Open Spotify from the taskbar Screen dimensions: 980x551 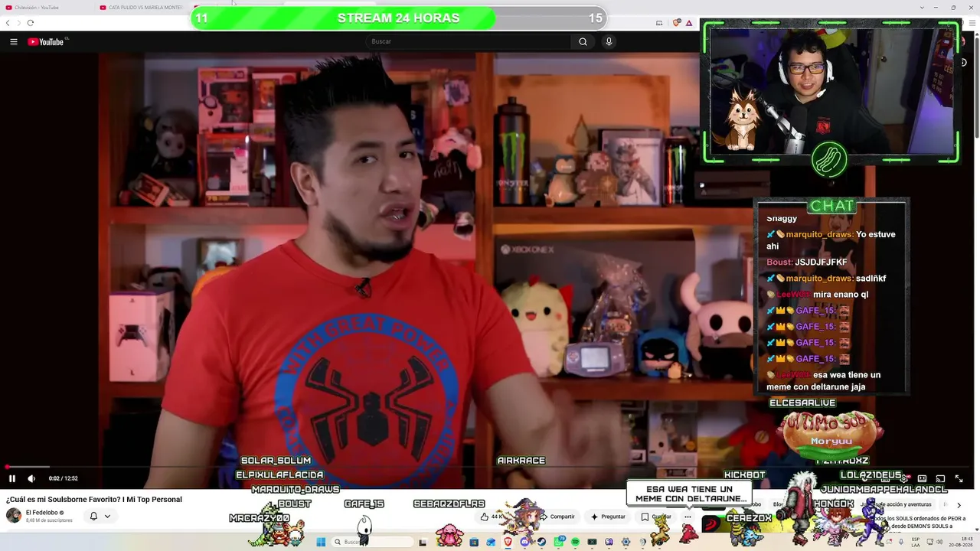(575, 542)
